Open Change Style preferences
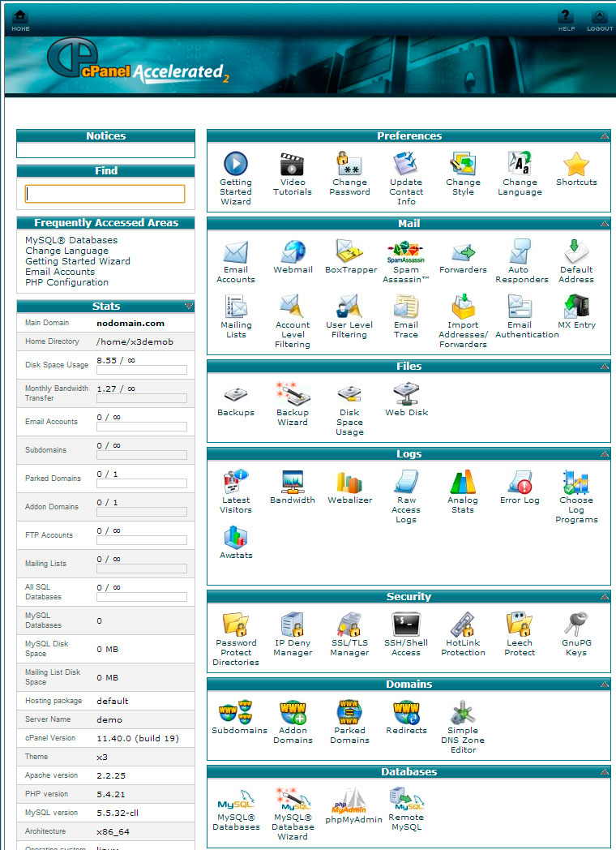Image resolution: width=616 pixels, height=850 pixels. [463, 164]
